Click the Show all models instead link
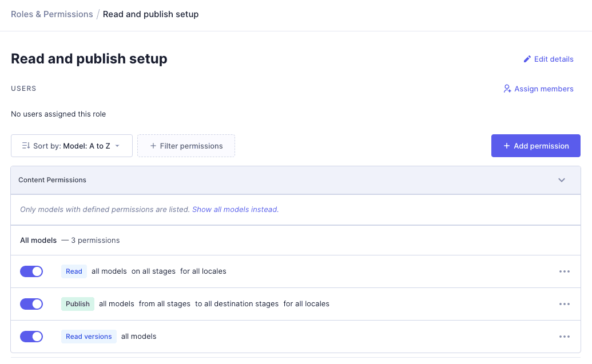The height and width of the screenshot is (364, 592). 235,209
